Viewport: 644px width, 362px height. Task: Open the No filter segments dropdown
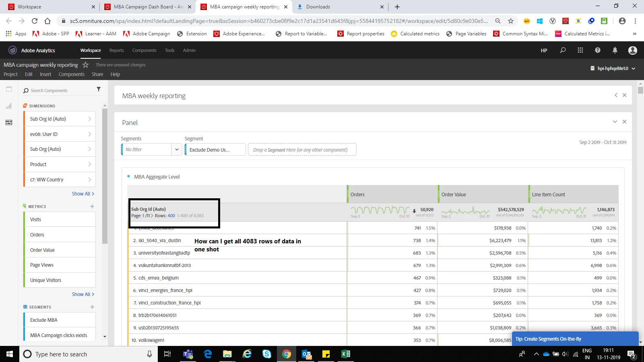click(176, 149)
